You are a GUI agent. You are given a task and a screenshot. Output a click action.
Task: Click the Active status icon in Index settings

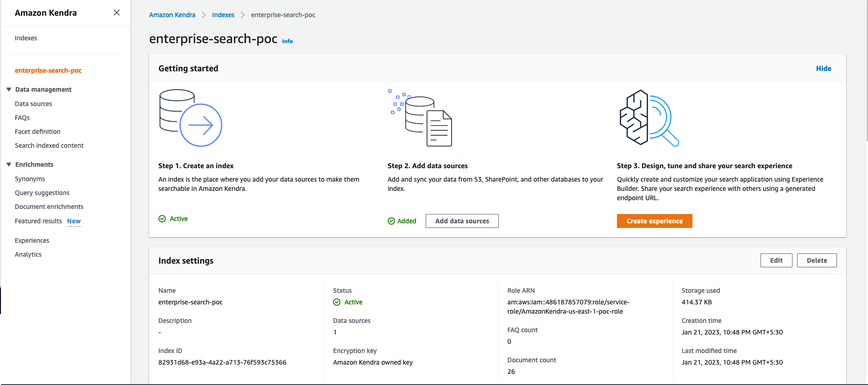tap(337, 302)
